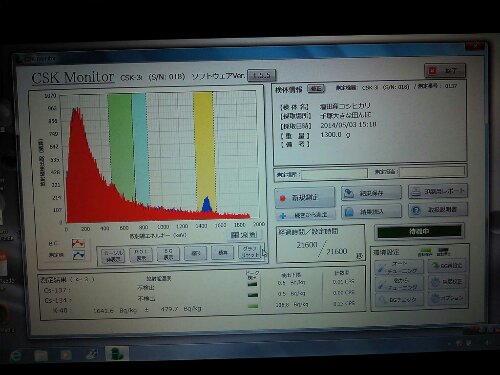The height and width of the screenshot is (375, 500).
Task: Click the auto tuning wrench button
Action: pos(399,267)
